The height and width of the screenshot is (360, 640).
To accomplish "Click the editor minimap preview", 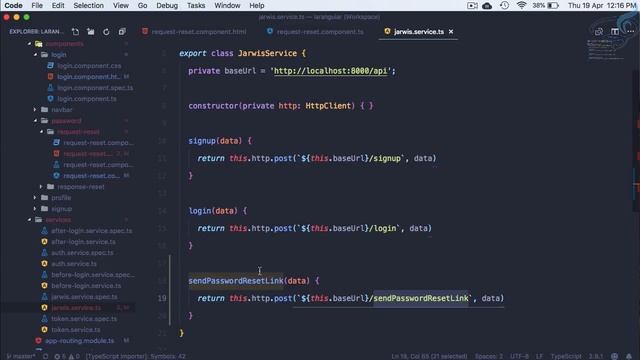I will (x=605, y=49).
